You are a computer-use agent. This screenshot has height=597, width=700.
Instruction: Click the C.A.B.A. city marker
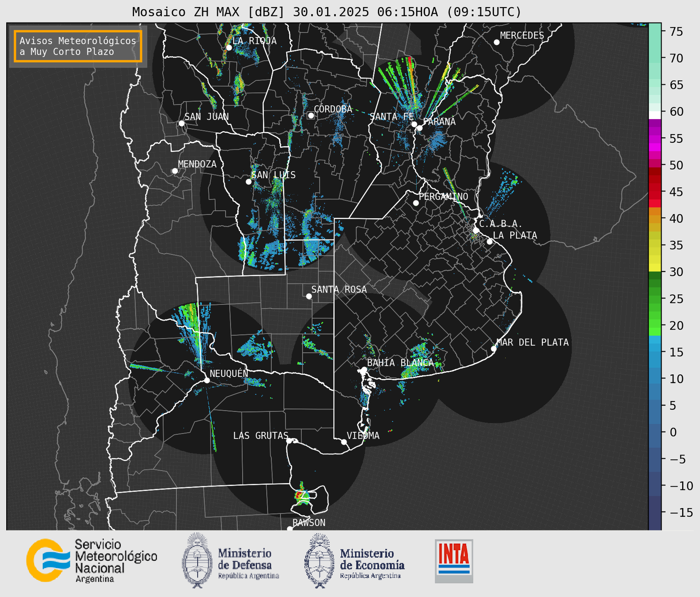pyautogui.click(x=476, y=230)
